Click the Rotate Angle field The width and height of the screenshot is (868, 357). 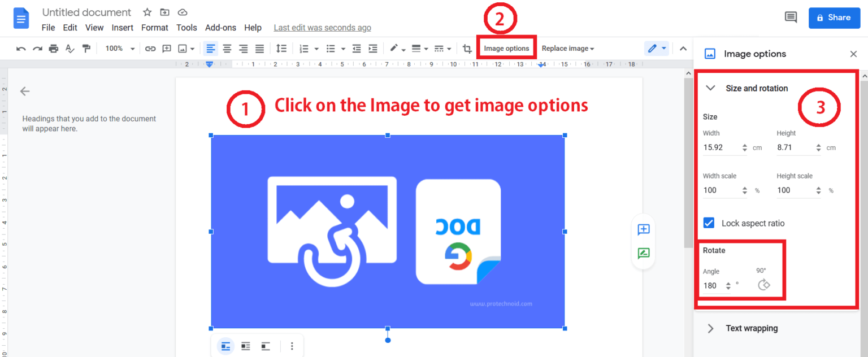717,286
